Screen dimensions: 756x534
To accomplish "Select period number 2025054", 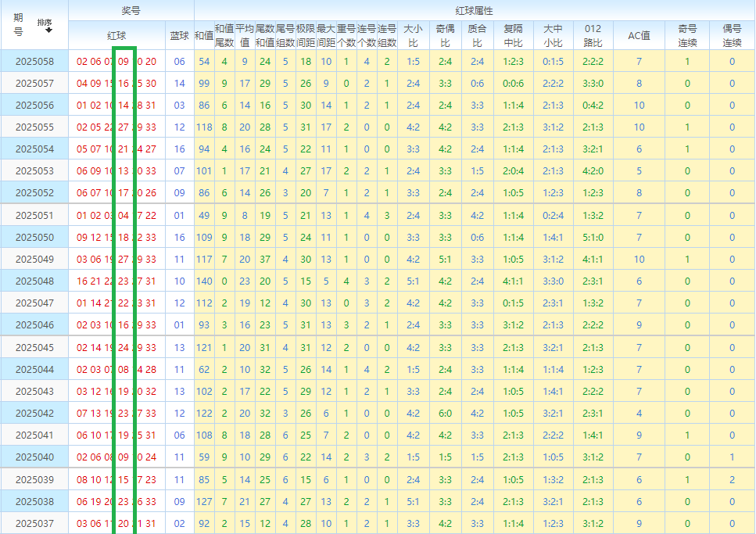I will [34, 149].
